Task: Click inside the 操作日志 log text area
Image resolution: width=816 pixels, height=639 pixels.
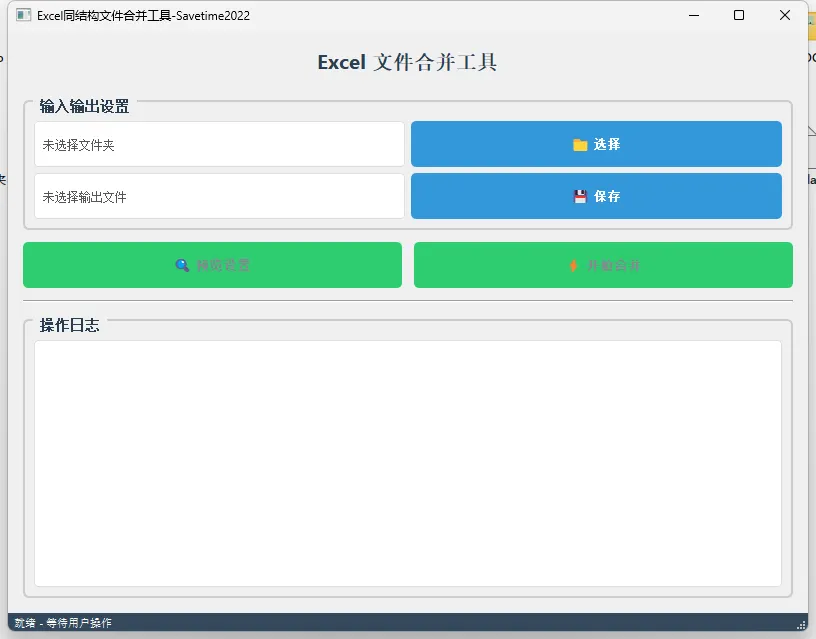Action: (x=408, y=464)
